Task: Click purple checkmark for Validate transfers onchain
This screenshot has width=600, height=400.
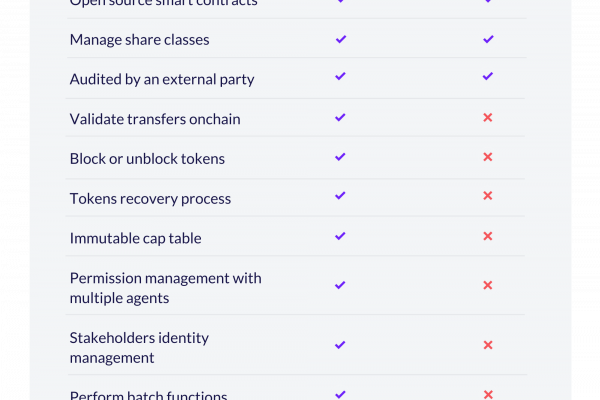Action: pyautogui.click(x=340, y=118)
